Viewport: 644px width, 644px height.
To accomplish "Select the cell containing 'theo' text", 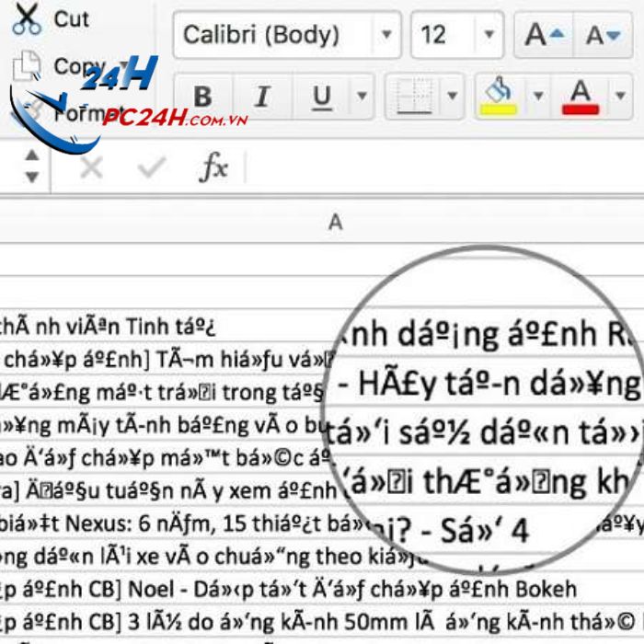I will [322, 556].
